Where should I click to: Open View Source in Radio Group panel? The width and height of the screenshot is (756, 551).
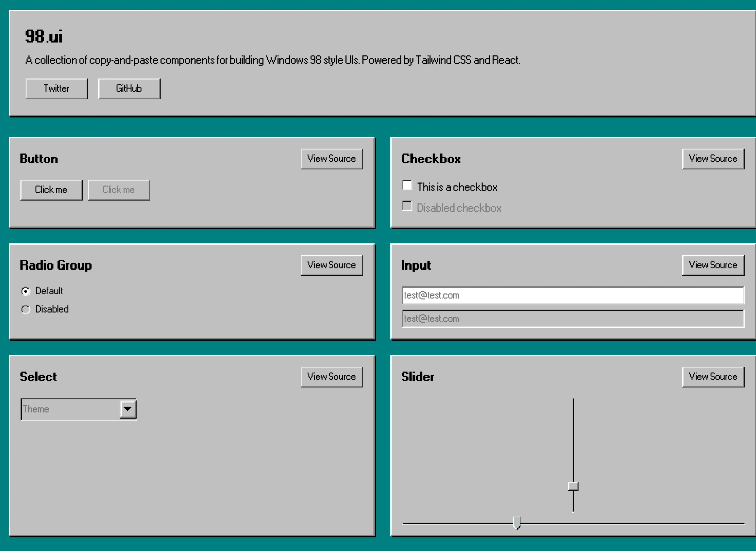pos(332,265)
